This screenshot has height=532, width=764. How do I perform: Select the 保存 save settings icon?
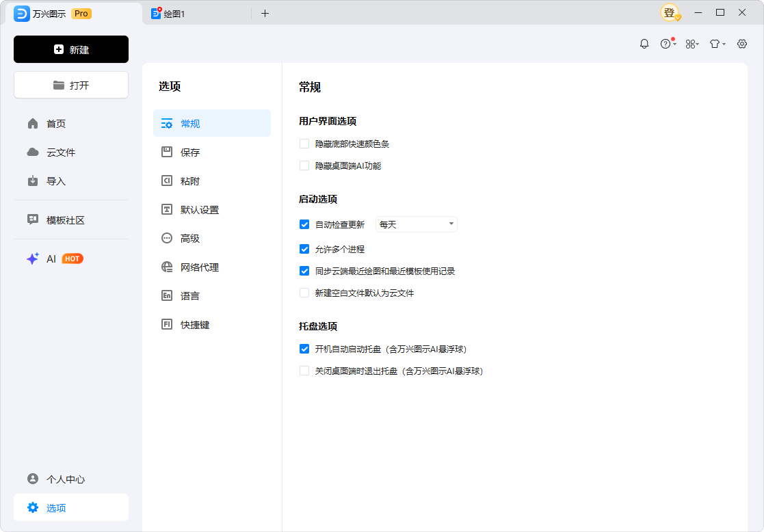coord(166,152)
